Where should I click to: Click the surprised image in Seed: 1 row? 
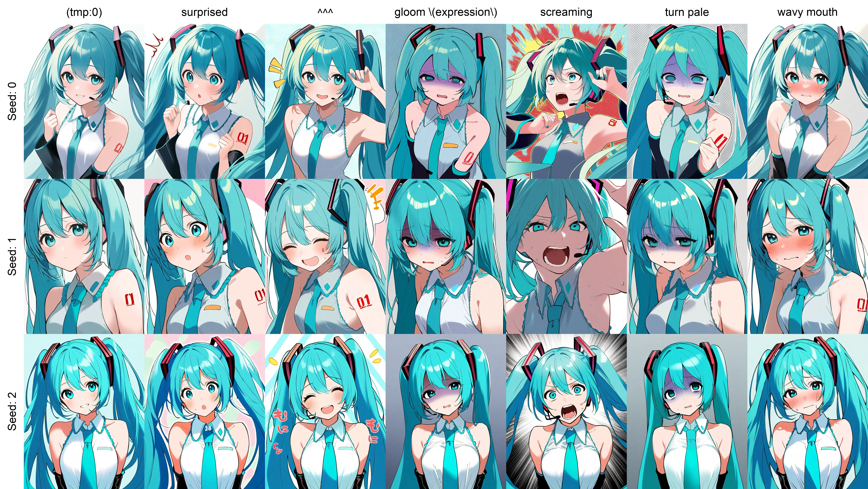click(x=205, y=256)
